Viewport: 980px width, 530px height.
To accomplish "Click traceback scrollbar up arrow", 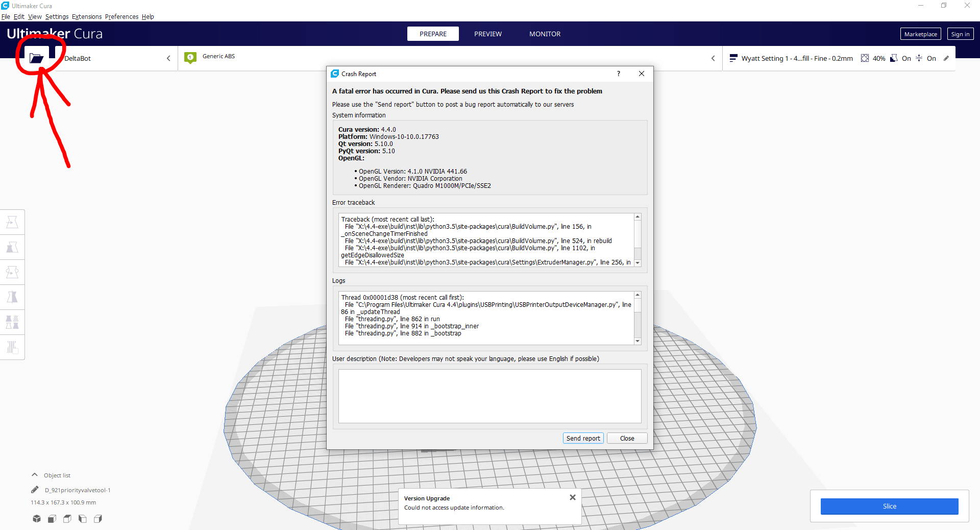I will (638, 217).
